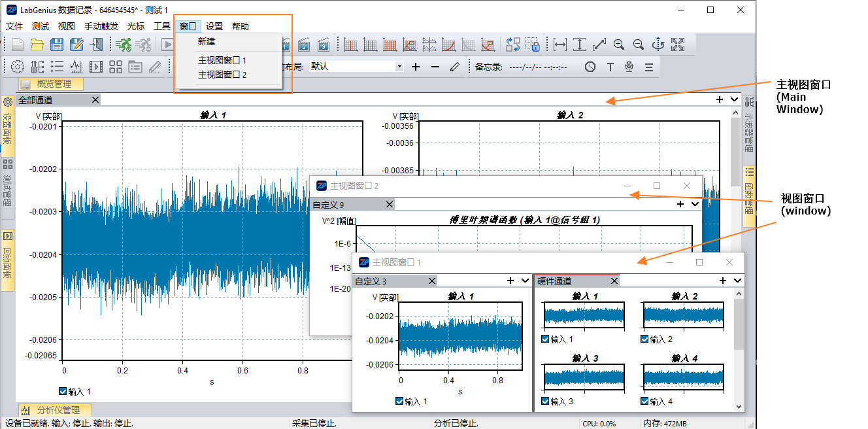Close the 硬件通道 tab
Image resolution: width=868 pixels, height=429 pixels.
click(x=614, y=281)
